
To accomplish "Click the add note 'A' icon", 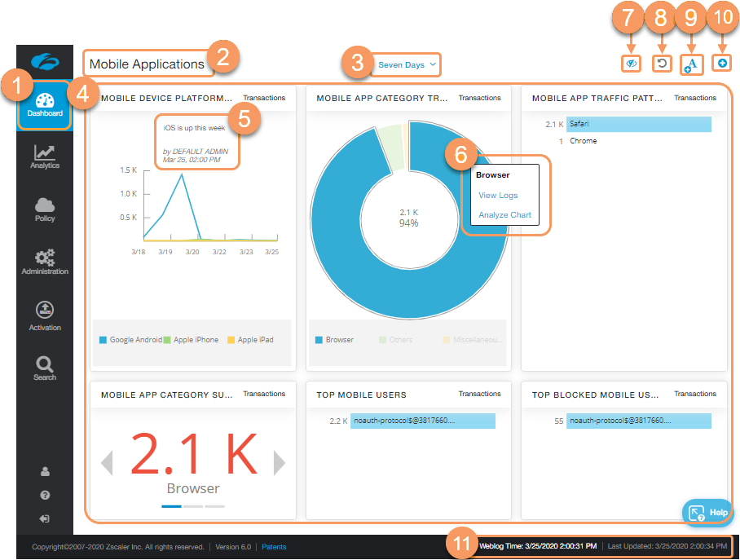I will 691,64.
